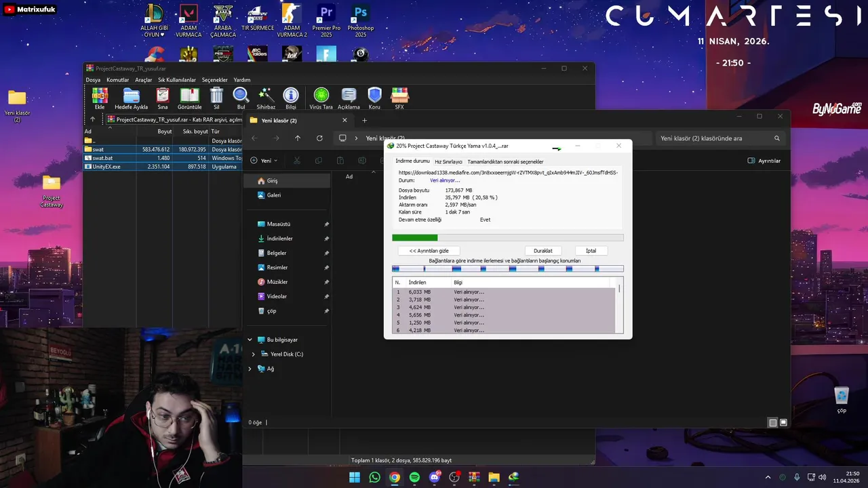The width and height of the screenshot is (868, 488).
Task: Switch to the Hız Sınırlayıcı tab
Action: coord(448,162)
